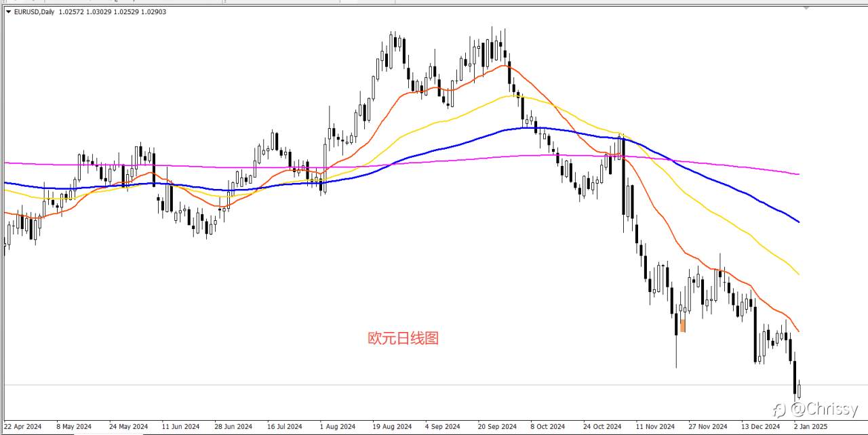This screenshot has height=435, width=868.
Task: Click the 8 May 2024 date label
Action: coord(74,427)
